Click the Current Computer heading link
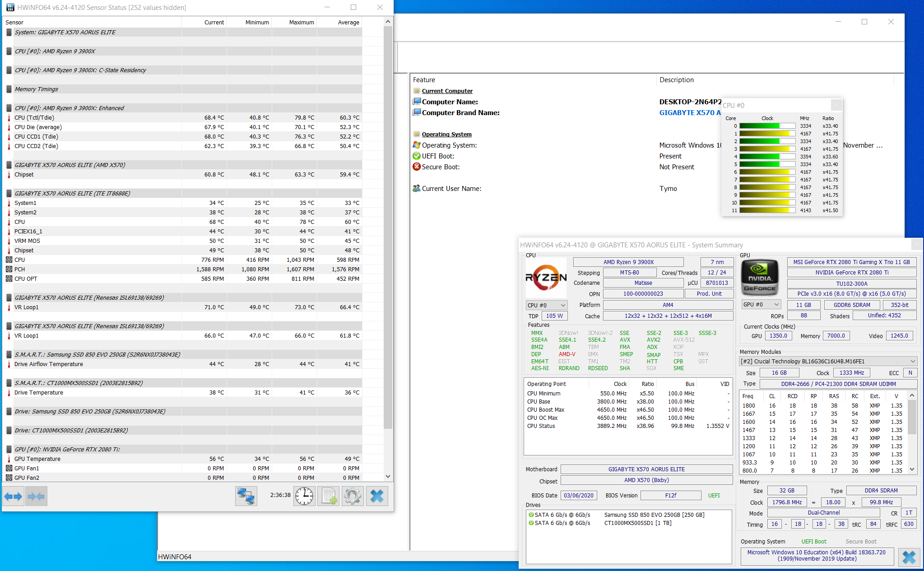The width and height of the screenshot is (924, 571). pos(447,91)
